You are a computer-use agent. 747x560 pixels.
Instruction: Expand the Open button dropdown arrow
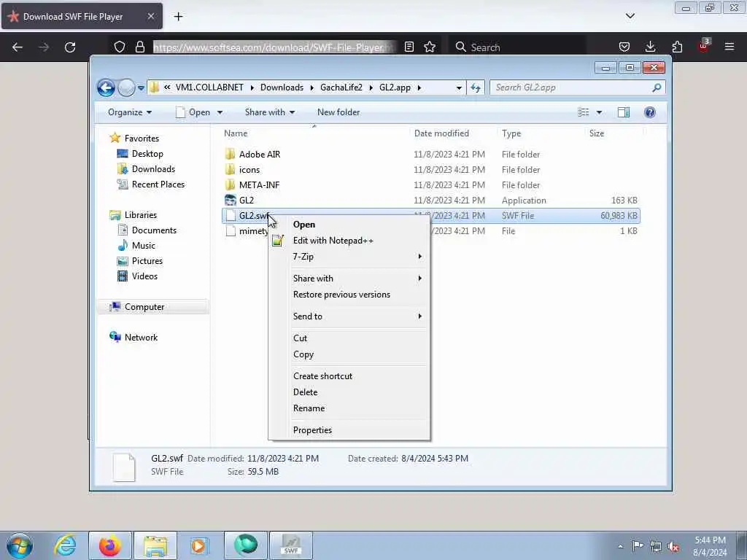(x=220, y=112)
